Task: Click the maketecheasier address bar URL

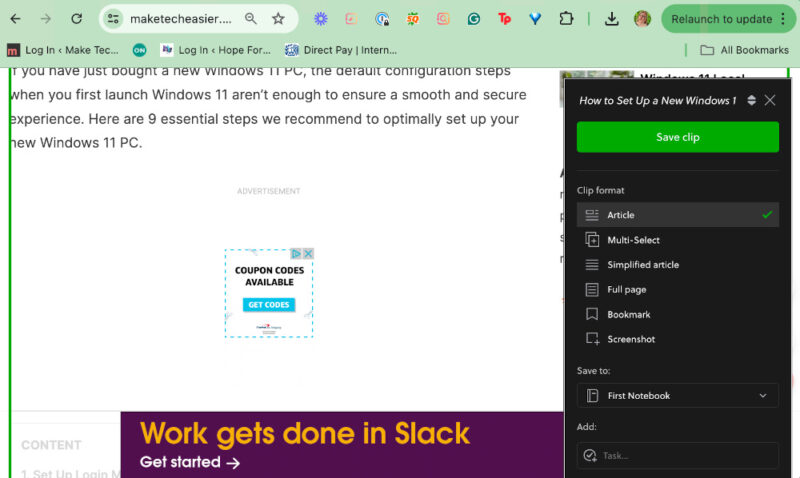Action: (181, 19)
